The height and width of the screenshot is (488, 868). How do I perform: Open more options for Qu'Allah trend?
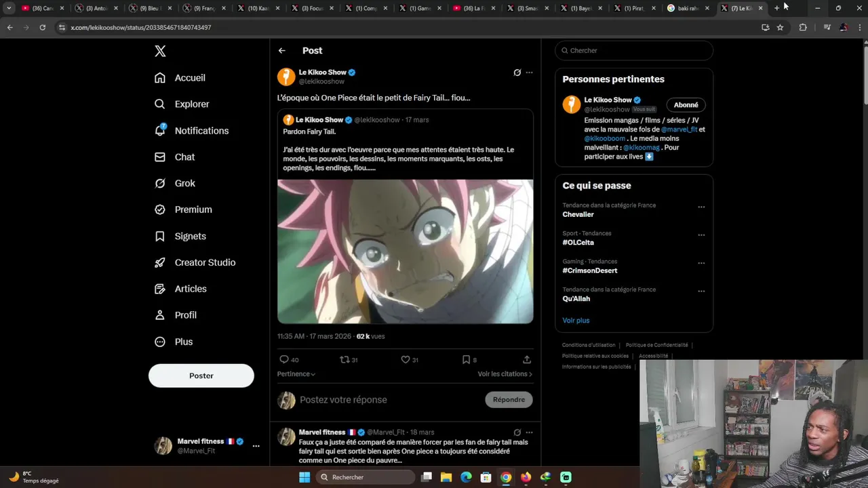(x=701, y=291)
